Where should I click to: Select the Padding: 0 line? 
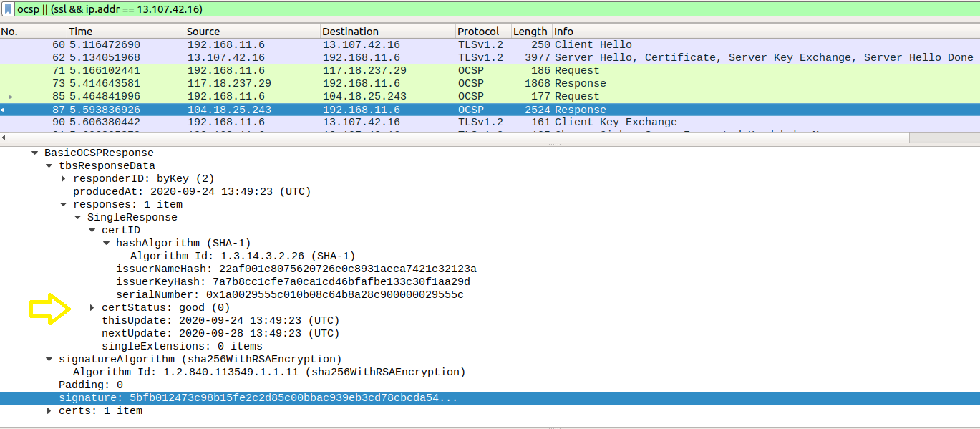point(91,385)
